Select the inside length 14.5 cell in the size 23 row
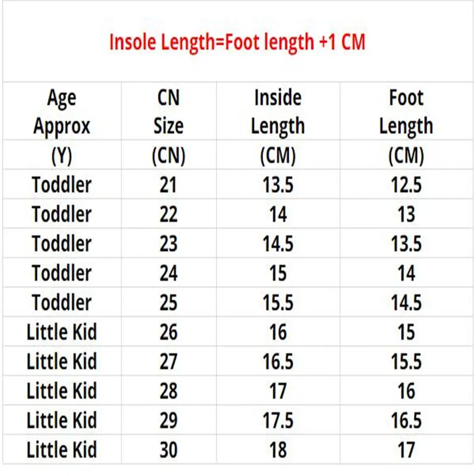Viewport: 476px width, 476px height. pyautogui.click(x=278, y=243)
